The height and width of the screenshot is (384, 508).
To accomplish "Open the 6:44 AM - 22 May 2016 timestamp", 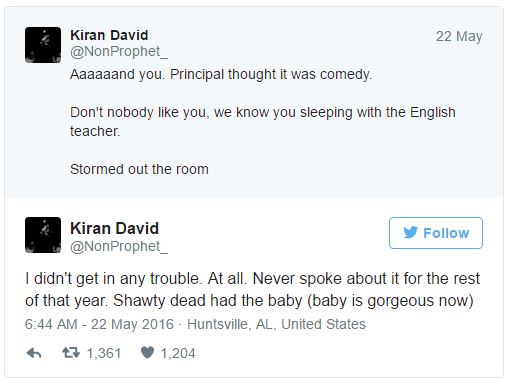I will 99,324.
